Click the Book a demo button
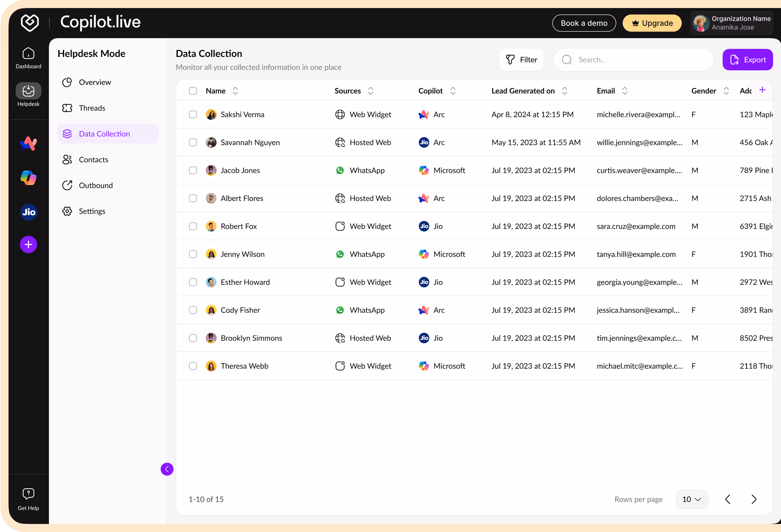 (584, 23)
